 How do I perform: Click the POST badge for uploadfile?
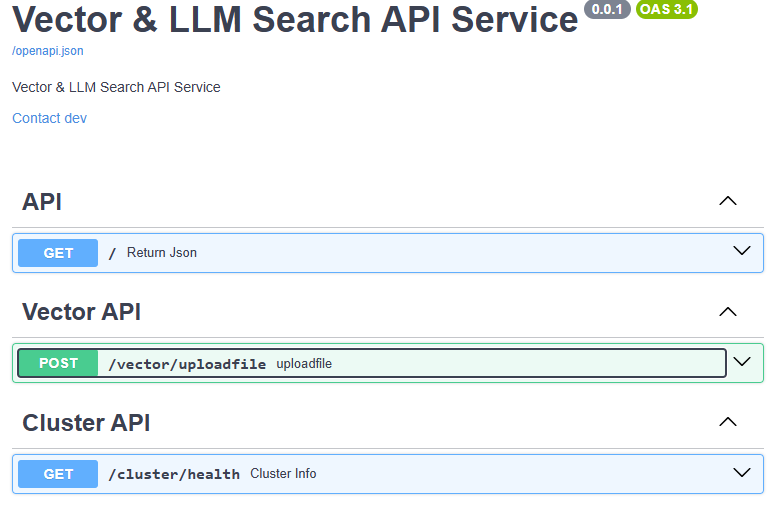click(x=58, y=363)
